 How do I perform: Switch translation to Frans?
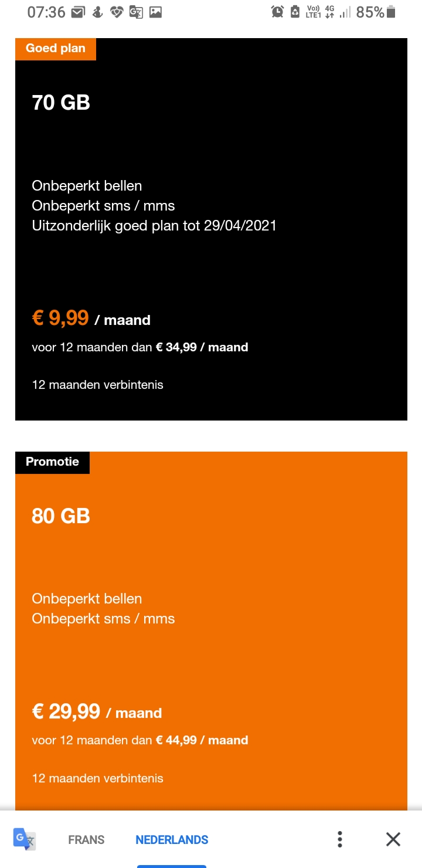[x=86, y=840]
